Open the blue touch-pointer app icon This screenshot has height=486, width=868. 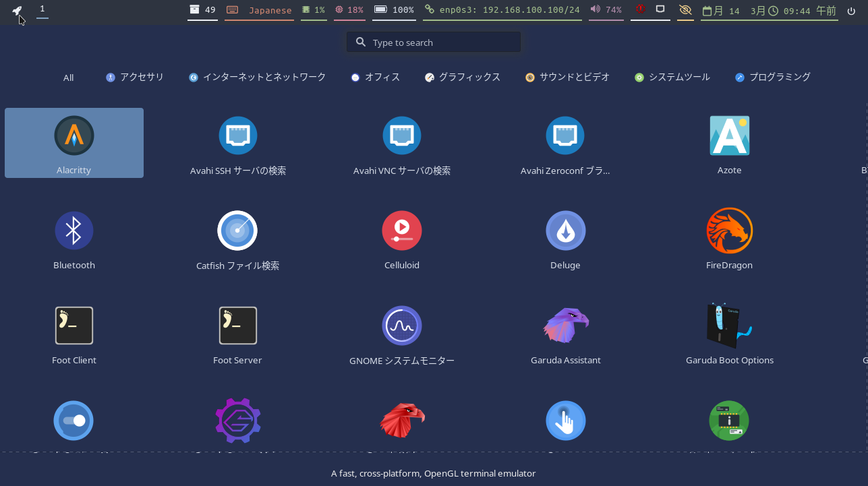tap(565, 421)
